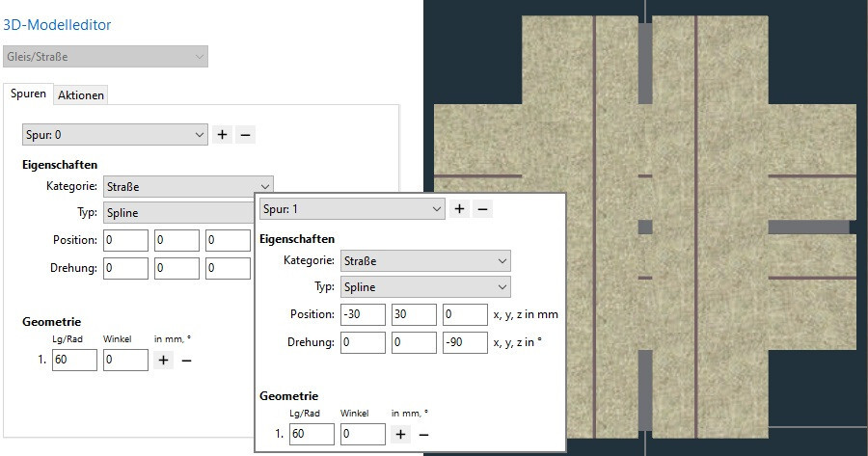Click Drehung y field in Spur 0 panel

click(x=176, y=268)
